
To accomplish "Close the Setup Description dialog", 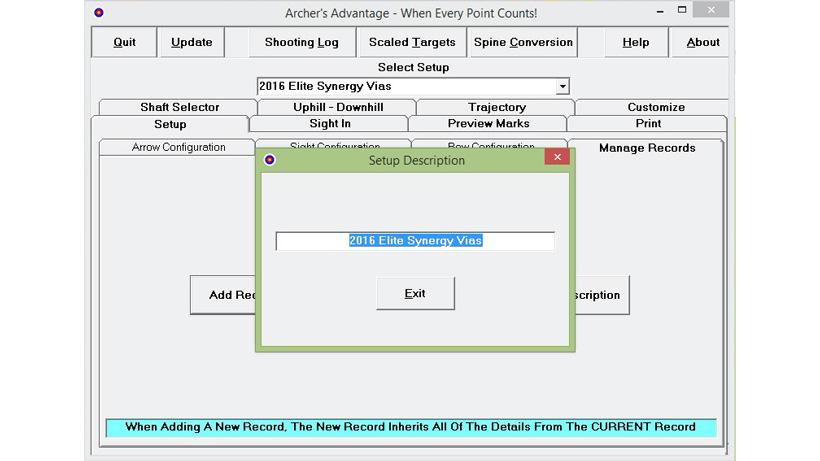I will click(x=557, y=157).
